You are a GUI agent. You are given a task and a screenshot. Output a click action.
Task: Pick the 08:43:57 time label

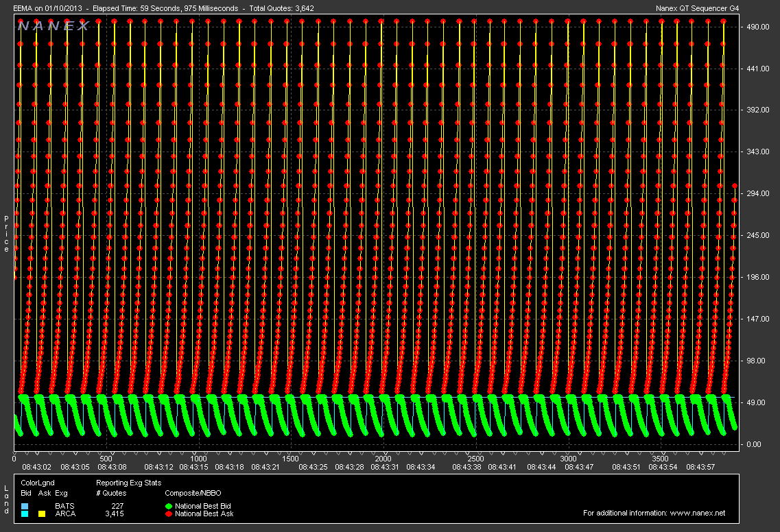700,467
